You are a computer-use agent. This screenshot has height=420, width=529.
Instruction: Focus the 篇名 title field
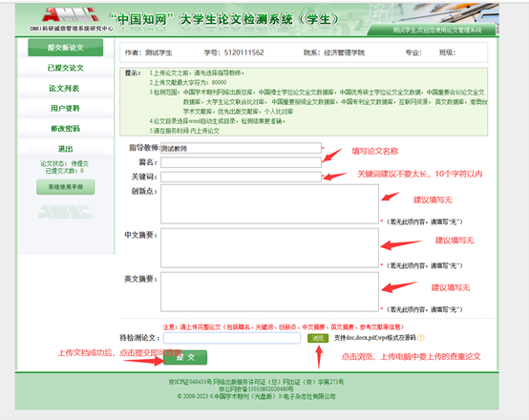pos(241,162)
